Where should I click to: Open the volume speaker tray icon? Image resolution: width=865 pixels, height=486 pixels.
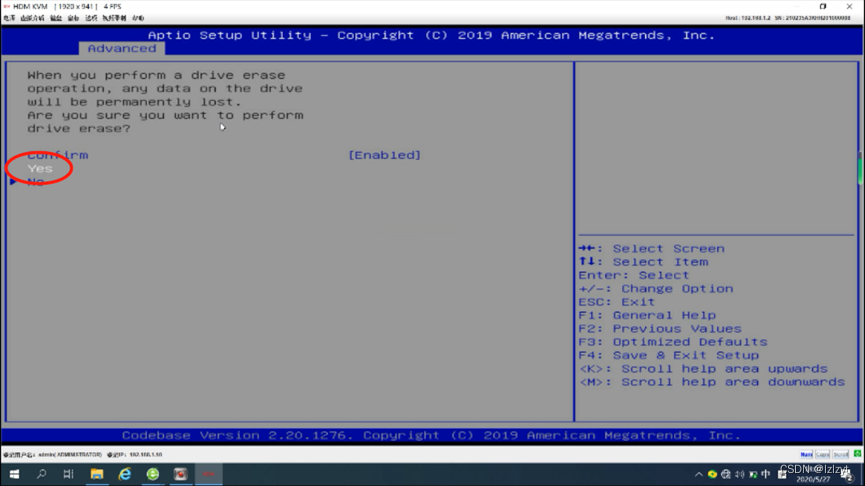pyautogui.click(x=740, y=474)
